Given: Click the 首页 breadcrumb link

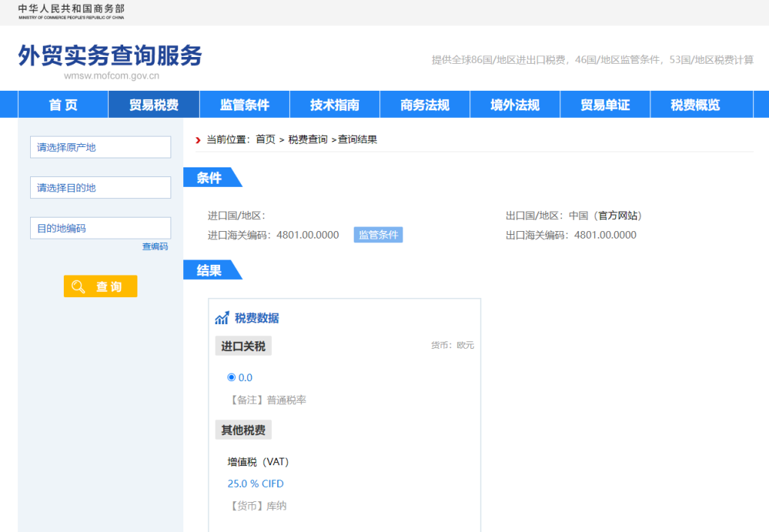Looking at the screenshot, I should click(x=265, y=140).
